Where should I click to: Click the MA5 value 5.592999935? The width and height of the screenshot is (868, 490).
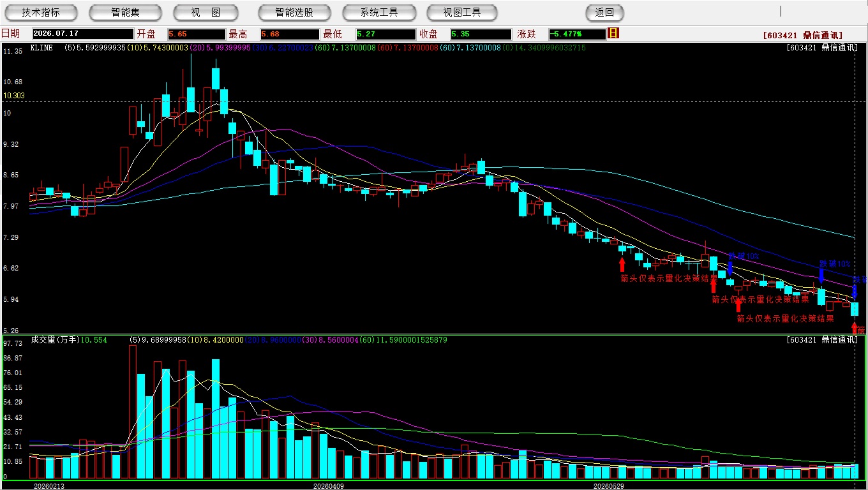click(101, 48)
